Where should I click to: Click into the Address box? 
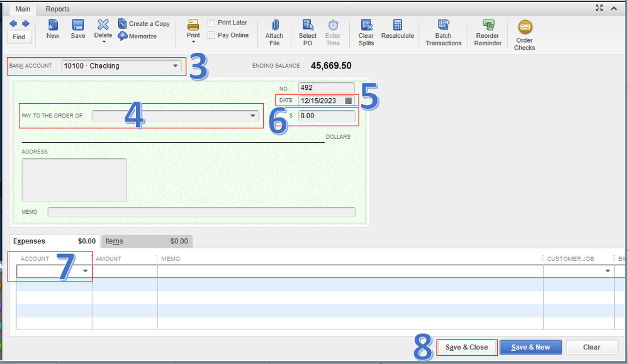(x=74, y=180)
